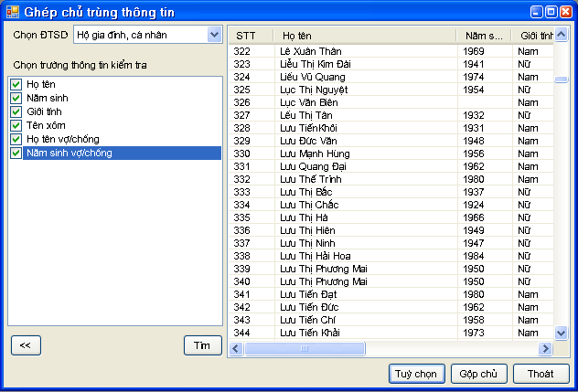
Task: Disable the Giới tính field check
Action: point(16,111)
